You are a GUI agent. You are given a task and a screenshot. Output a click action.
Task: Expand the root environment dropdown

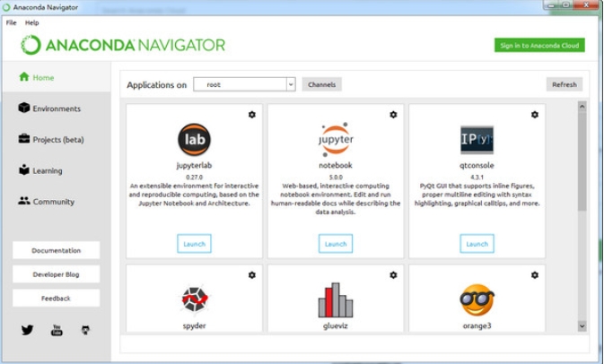(x=290, y=84)
